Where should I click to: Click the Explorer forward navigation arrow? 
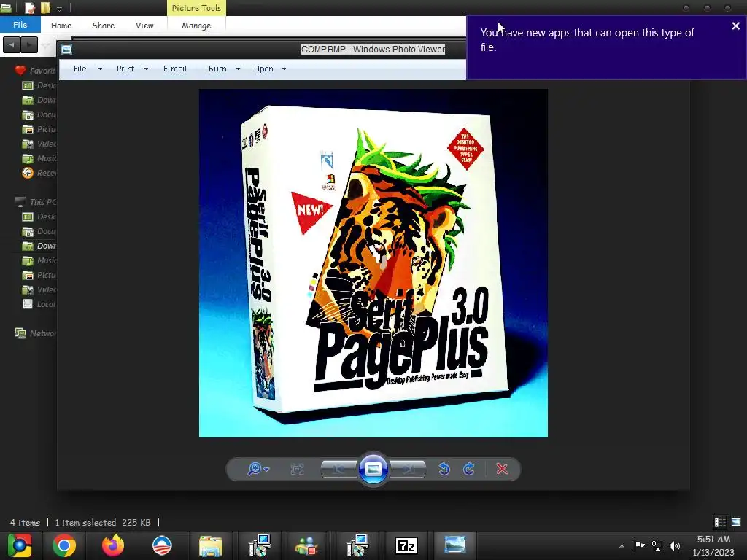(29, 44)
